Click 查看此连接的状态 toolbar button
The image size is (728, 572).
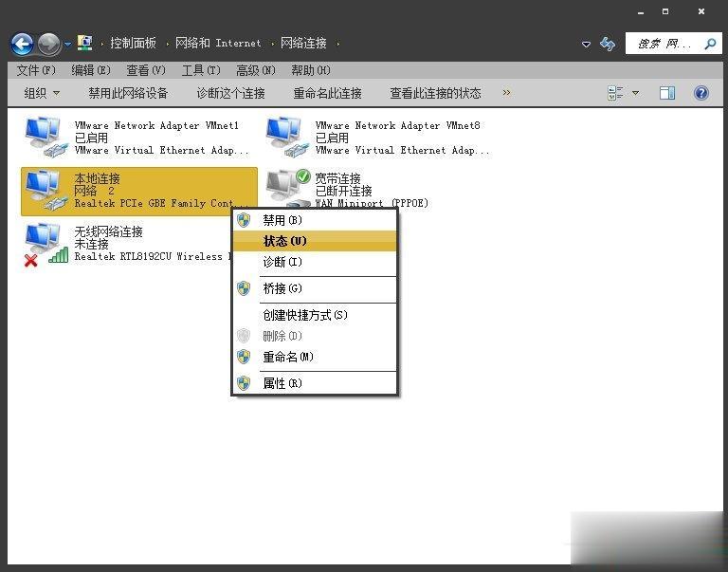[x=435, y=93]
